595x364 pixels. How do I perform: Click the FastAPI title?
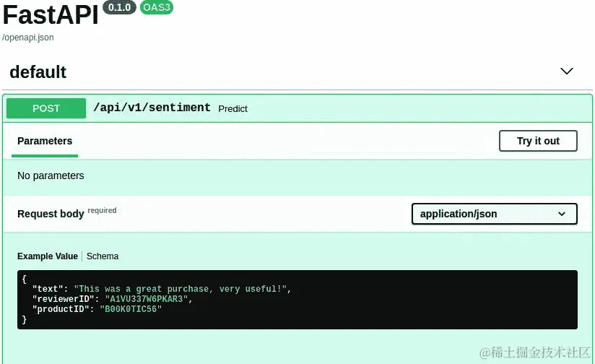51,15
